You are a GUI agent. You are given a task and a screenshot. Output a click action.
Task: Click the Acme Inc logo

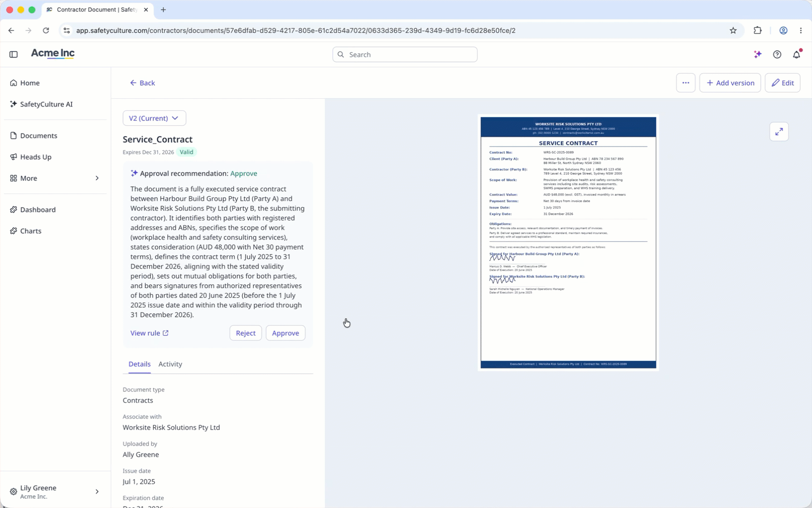[53, 54]
